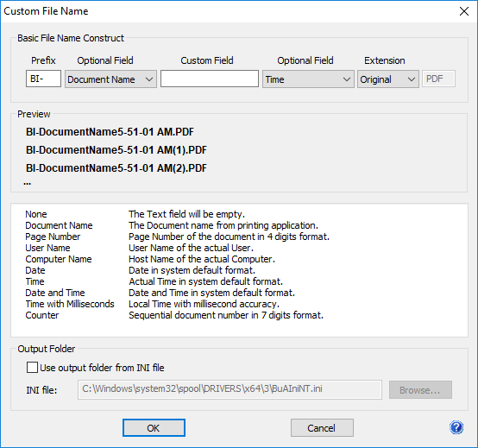Expand the Document Name optional field dropdown
478x448 pixels.
click(x=110, y=79)
